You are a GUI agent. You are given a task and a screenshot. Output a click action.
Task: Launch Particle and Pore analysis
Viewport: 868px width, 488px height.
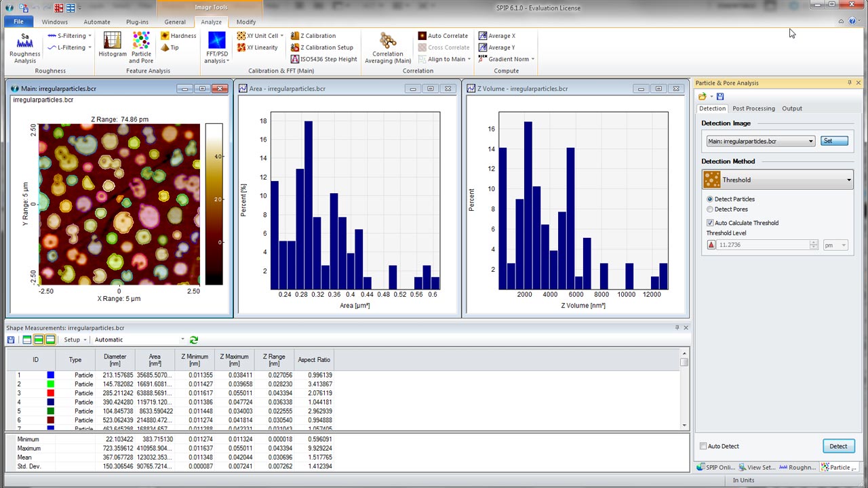[x=141, y=47]
